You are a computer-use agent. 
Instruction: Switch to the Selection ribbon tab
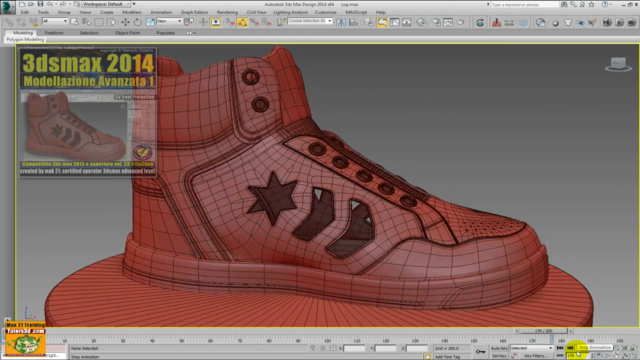[89, 33]
